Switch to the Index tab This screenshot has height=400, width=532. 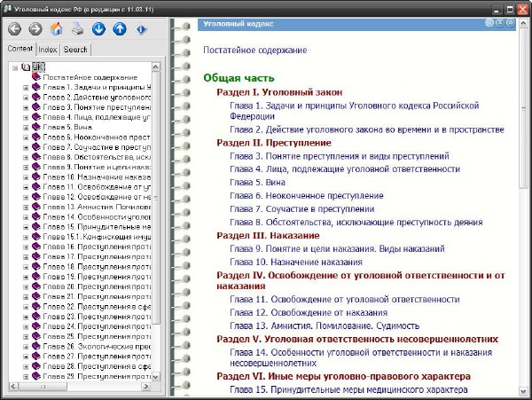(48, 51)
